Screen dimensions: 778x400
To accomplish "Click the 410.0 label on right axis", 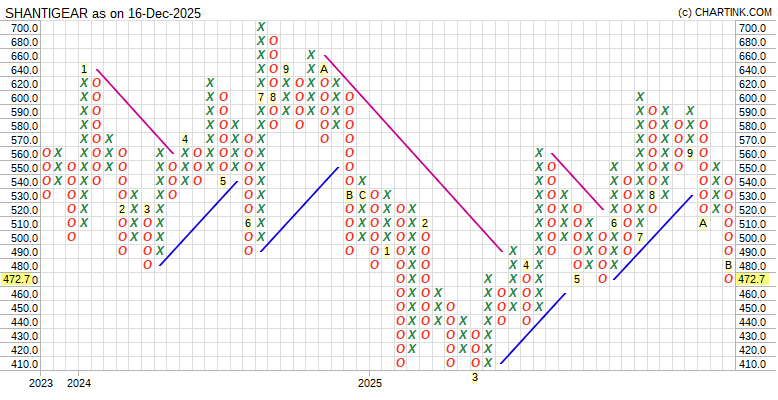I will pyautogui.click(x=751, y=364).
